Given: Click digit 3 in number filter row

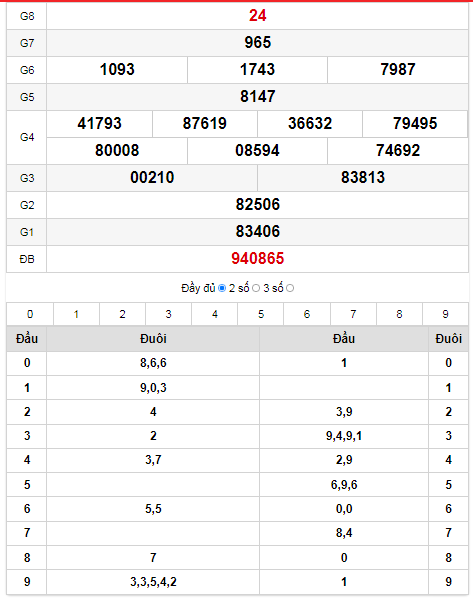Looking at the screenshot, I should (x=168, y=314).
